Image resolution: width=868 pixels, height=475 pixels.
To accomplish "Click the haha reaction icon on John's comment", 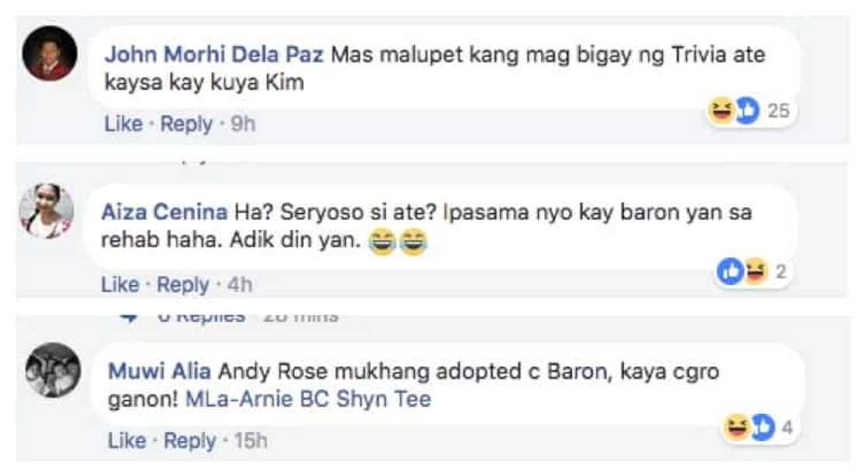I will (x=722, y=110).
